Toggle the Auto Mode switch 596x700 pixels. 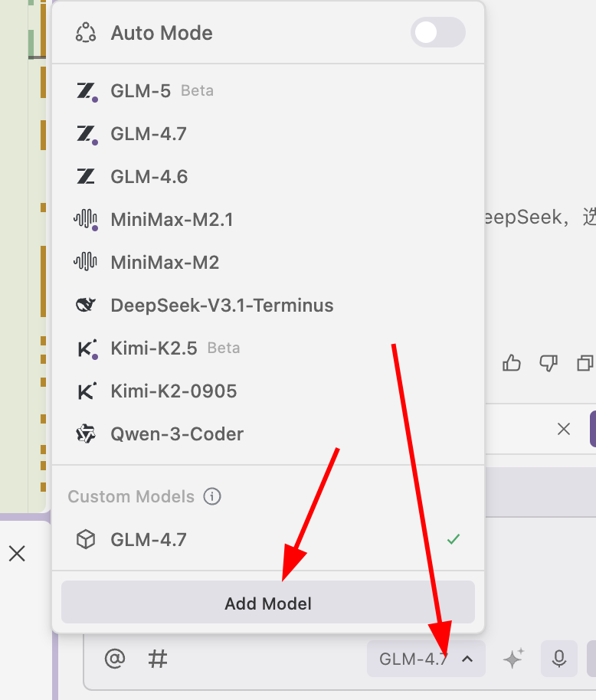pyautogui.click(x=437, y=33)
